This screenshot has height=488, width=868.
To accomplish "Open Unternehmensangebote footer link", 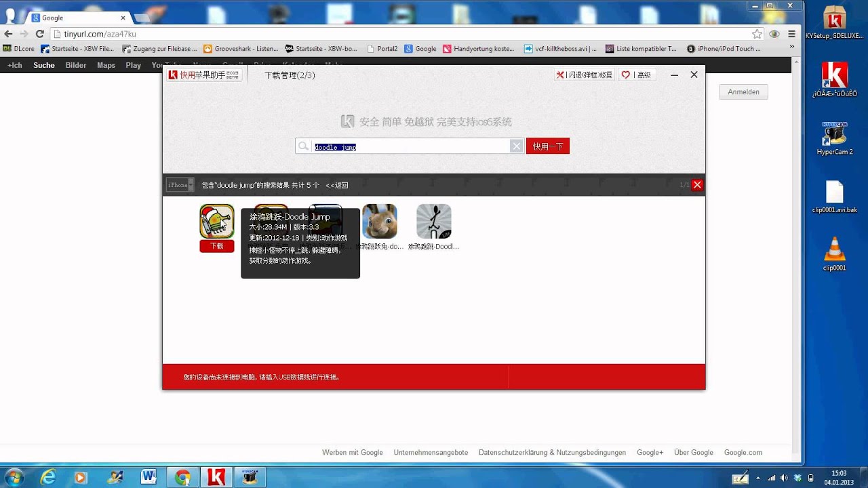I will click(x=431, y=452).
